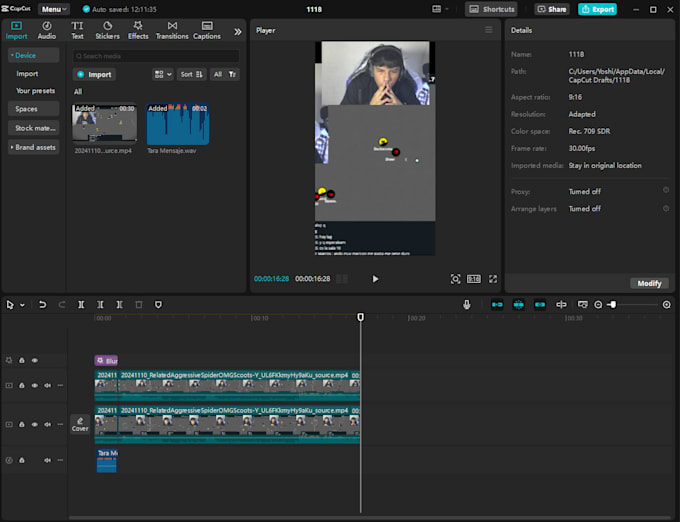Screen dimensions: 680x522
Task: Toggle preview axis
Action: (561, 305)
